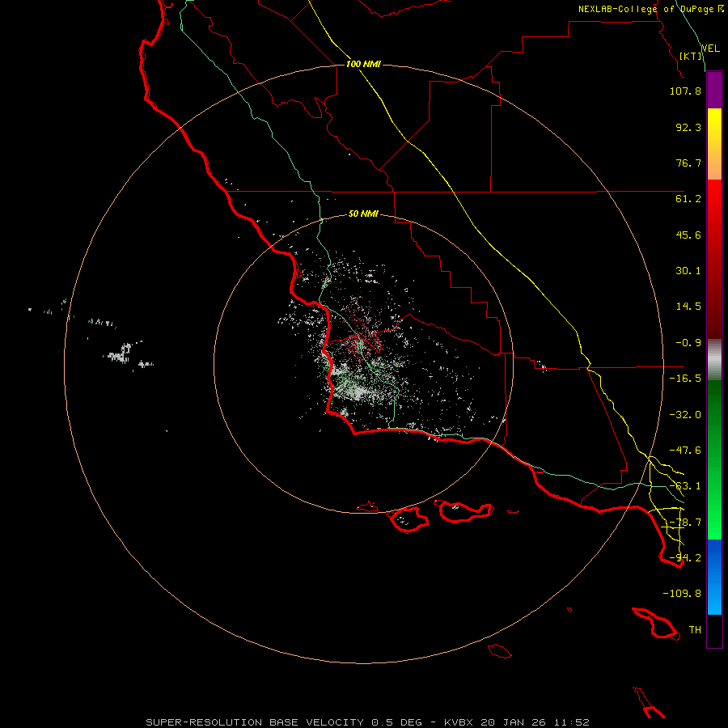Click the blue segment of color bar
728x728 pixels.
pos(714,577)
